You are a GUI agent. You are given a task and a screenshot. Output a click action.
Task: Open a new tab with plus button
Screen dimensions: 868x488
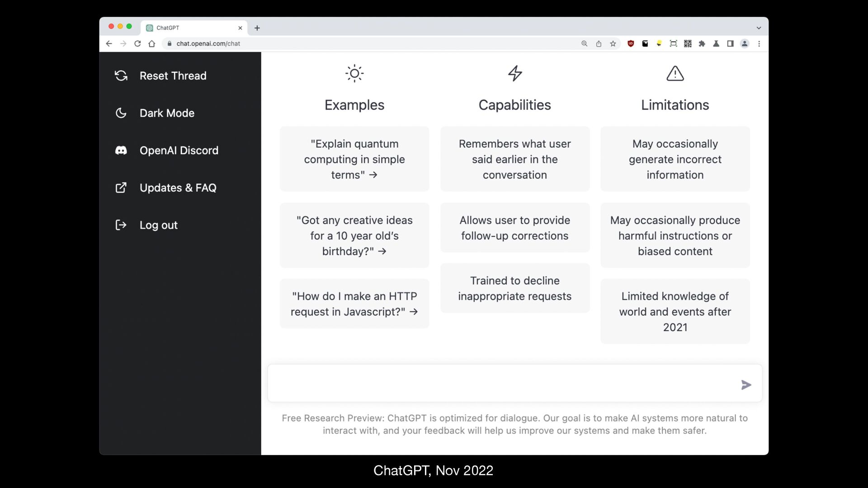pos(257,28)
